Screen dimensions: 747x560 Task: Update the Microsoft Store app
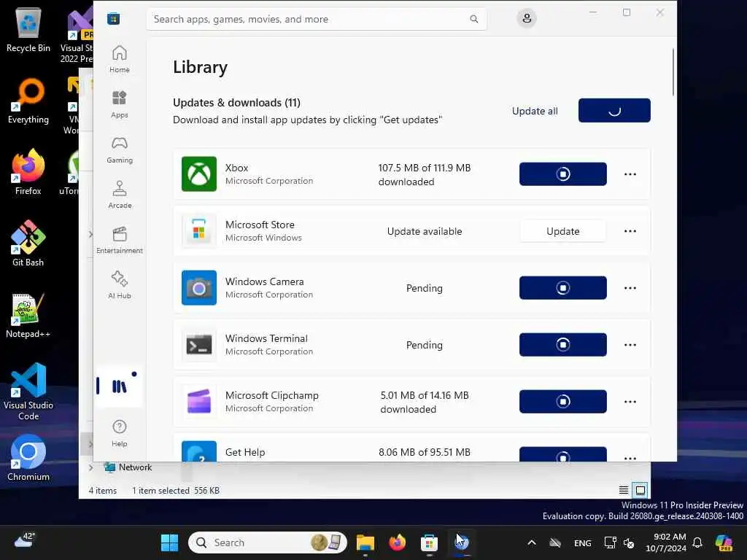pyautogui.click(x=562, y=231)
